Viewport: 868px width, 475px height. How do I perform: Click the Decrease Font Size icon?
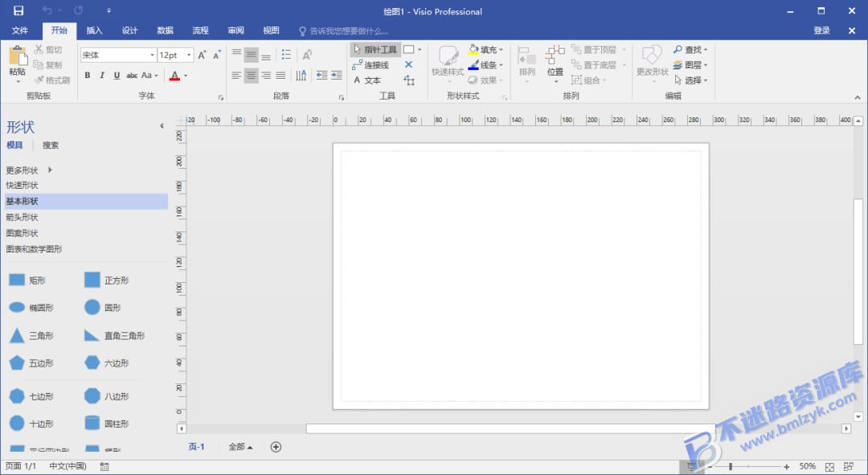click(216, 55)
